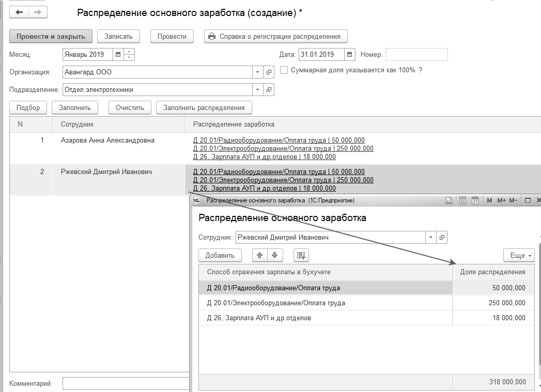Open Азарова's Электрооборудование 250 000,000 link
Viewport: 541px width, 392px height.
(x=283, y=149)
